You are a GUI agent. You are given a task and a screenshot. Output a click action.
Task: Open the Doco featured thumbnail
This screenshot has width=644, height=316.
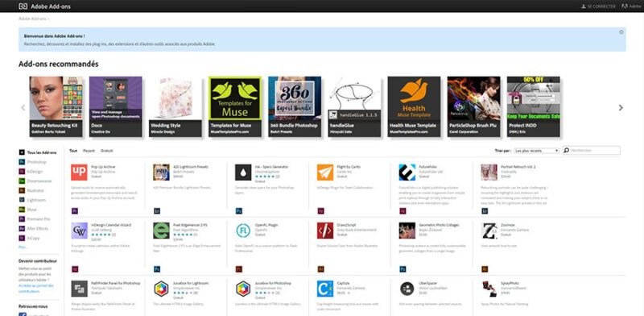pos(115,106)
